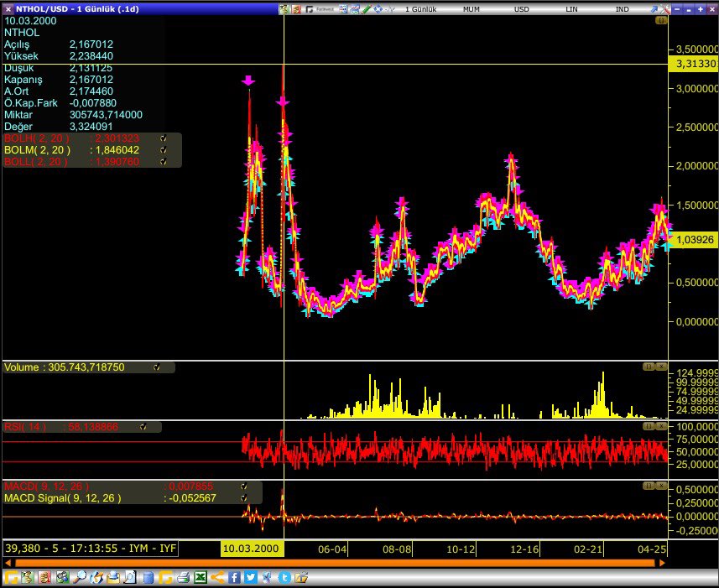Click the red coin-stack icon in bottom toolbar
This screenshot has width=719, height=588.
(x=44, y=577)
